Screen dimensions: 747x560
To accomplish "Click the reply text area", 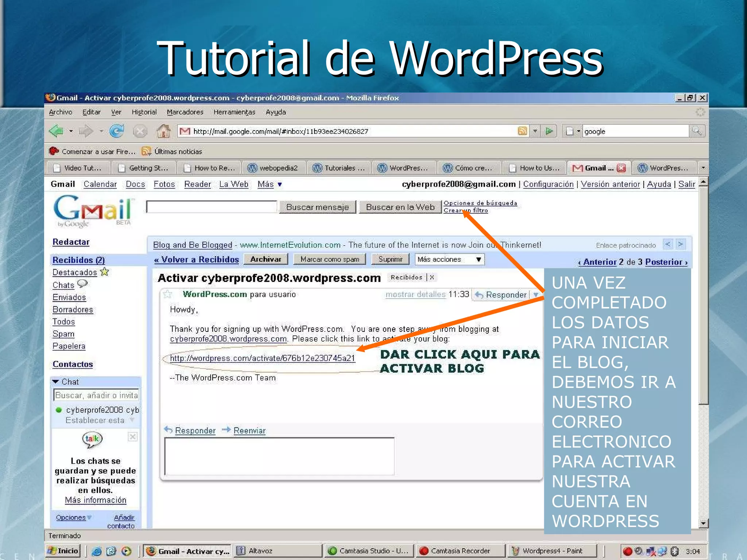I will coord(279,456).
